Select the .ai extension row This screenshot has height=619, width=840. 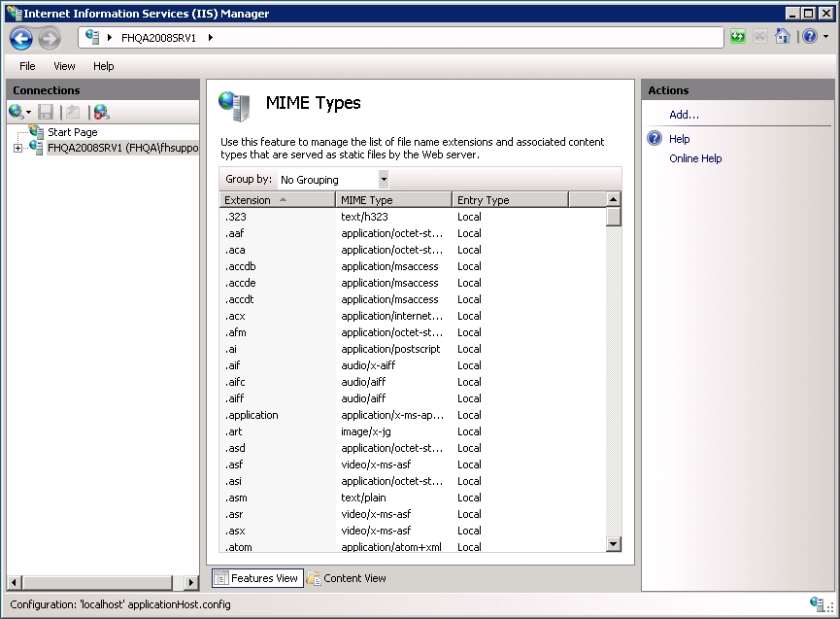pyautogui.click(x=413, y=349)
